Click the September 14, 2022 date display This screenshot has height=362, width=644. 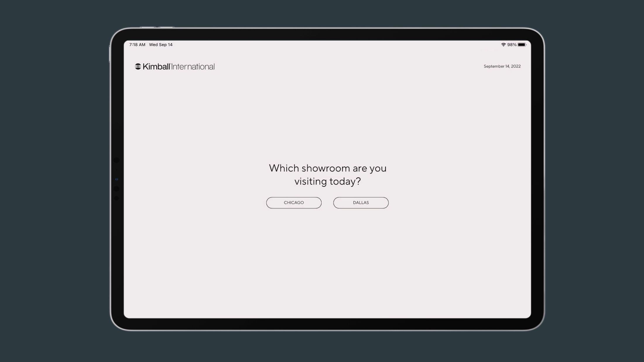coord(502,66)
